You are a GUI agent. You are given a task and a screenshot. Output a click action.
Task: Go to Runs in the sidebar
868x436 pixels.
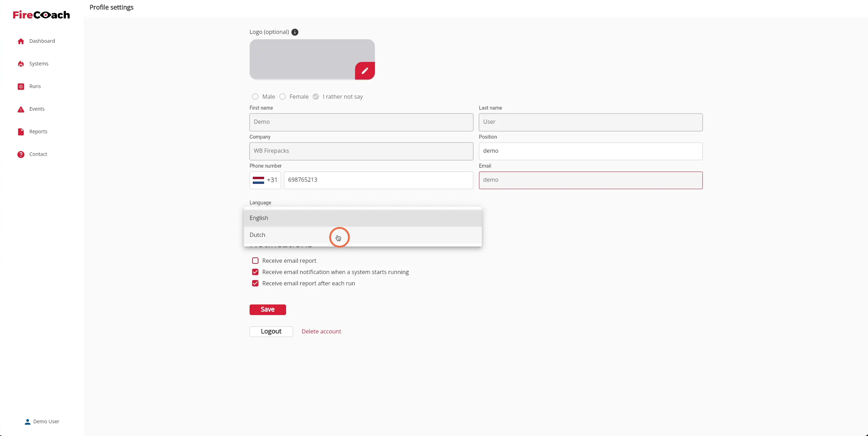[x=35, y=86]
